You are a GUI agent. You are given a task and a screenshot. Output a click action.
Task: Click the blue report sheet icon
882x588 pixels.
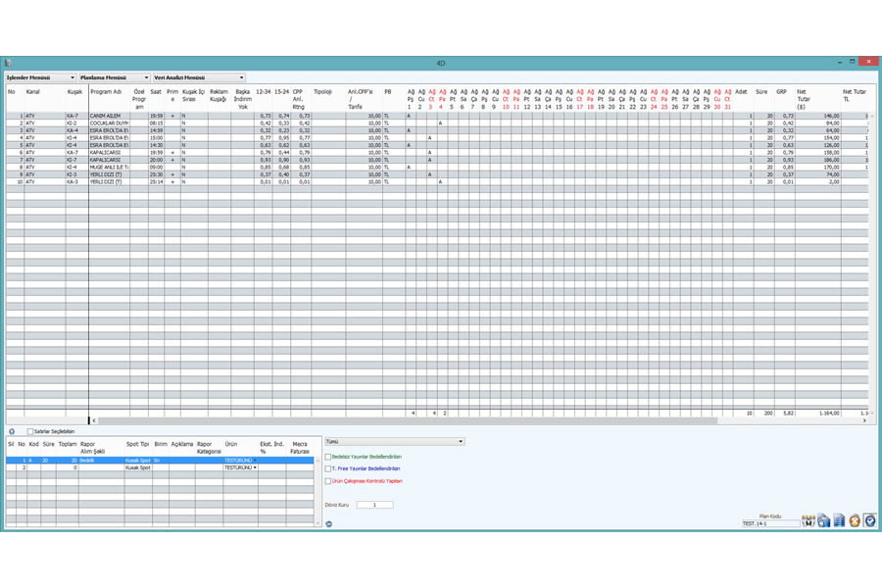[839, 520]
